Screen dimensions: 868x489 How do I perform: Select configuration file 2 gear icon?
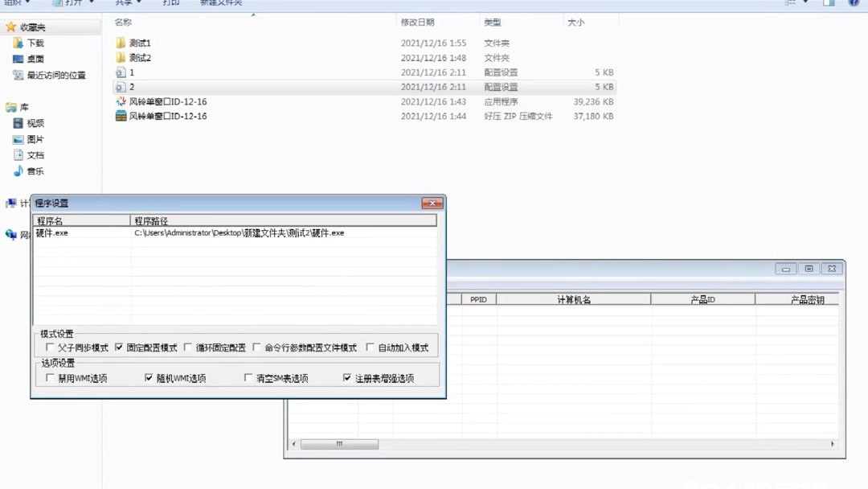pyautogui.click(x=121, y=87)
